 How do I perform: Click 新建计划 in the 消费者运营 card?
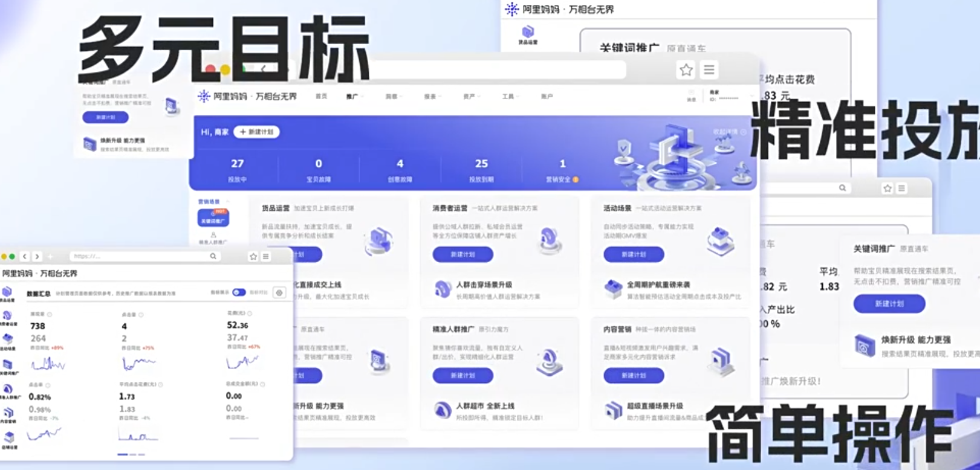462,255
